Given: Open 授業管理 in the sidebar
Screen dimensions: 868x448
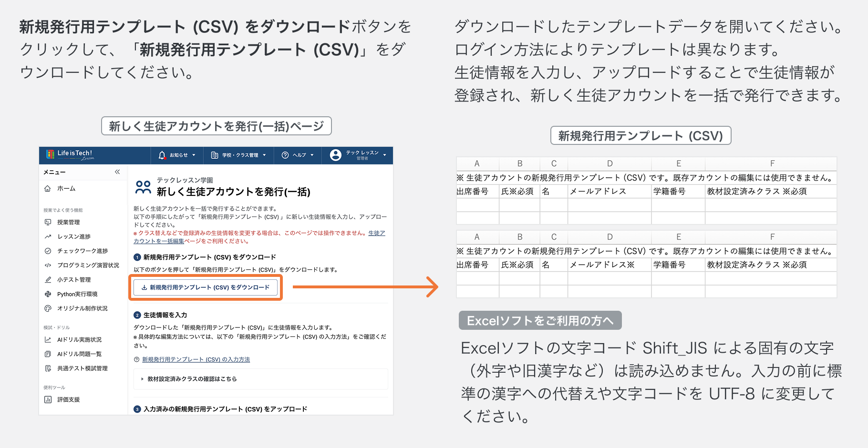Looking at the screenshot, I should tap(69, 222).
